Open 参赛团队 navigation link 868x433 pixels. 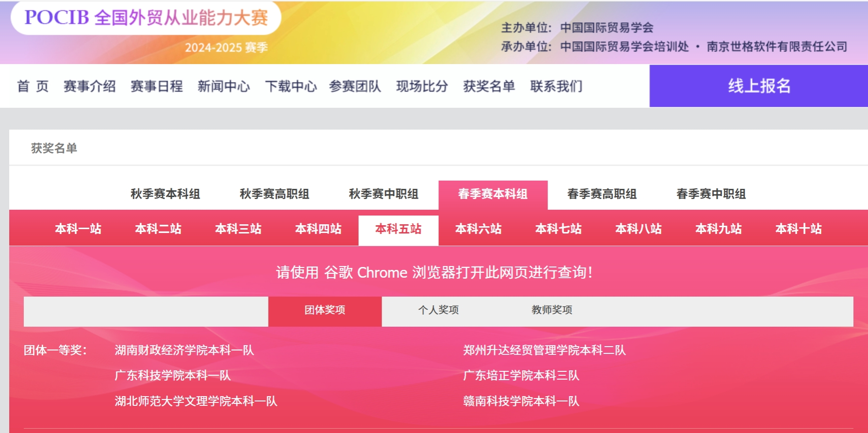tap(355, 86)
